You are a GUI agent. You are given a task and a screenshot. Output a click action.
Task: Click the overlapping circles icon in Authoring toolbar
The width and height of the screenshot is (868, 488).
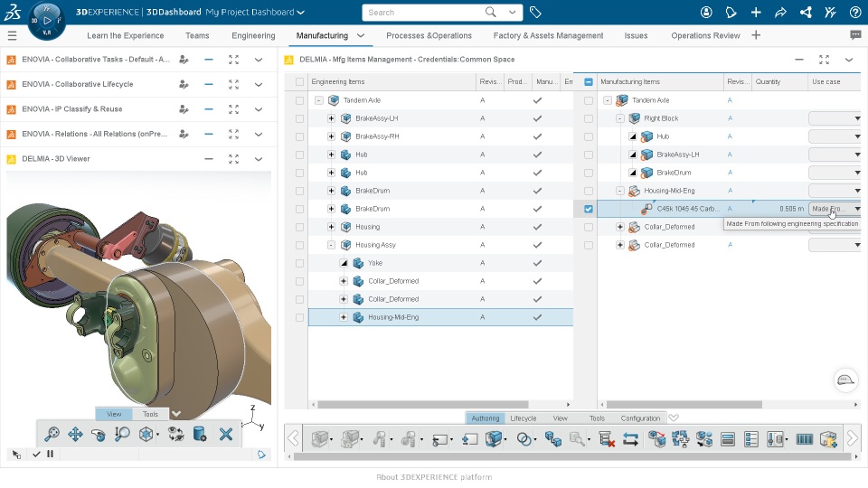pos(524,439)
